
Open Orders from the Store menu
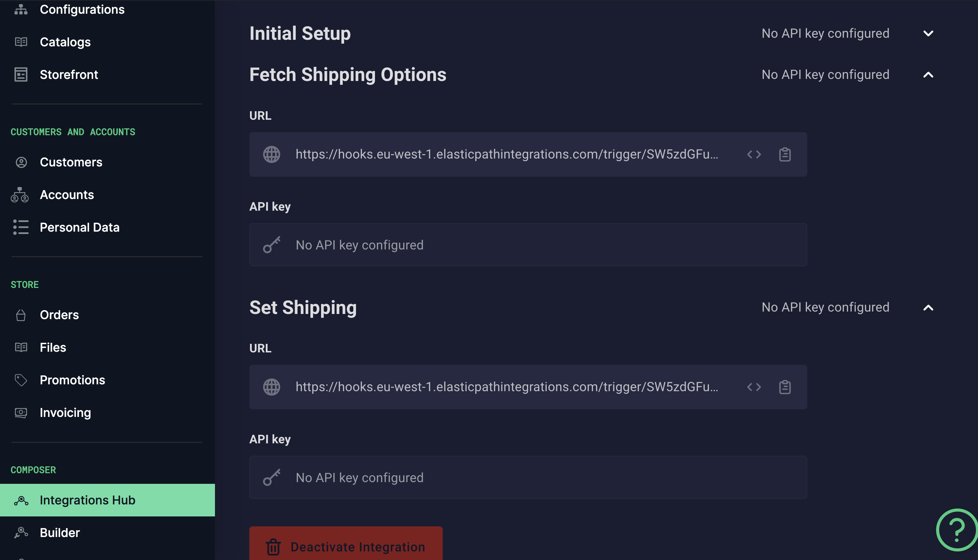[x=59, y=315]
